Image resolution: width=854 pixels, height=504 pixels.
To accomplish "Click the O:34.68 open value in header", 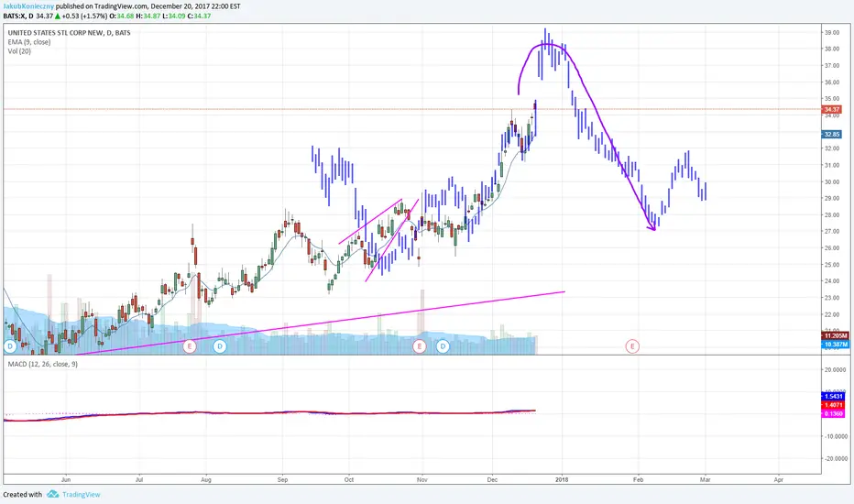I will pyautogui.click(x=123, y=16).
